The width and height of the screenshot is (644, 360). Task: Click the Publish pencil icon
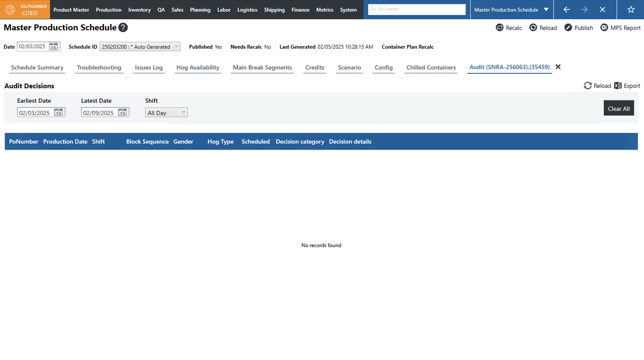[568, 27]
